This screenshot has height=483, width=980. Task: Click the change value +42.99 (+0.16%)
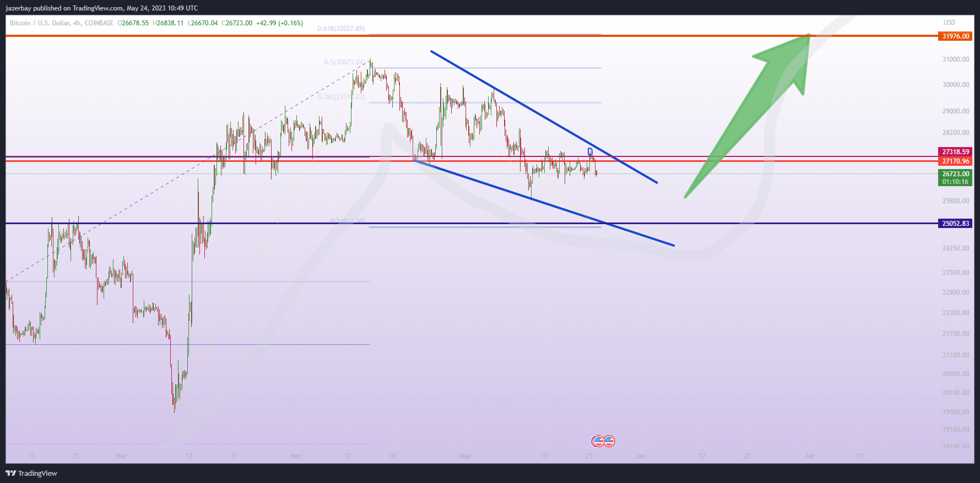(x=280, y=23)
